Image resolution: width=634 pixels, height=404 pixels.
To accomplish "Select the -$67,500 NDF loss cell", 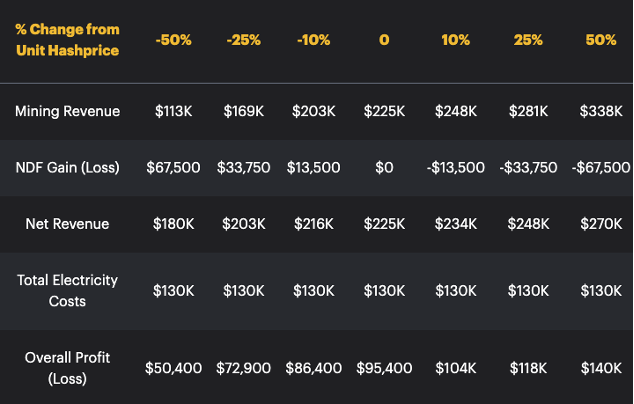I will tap(600, 167).
